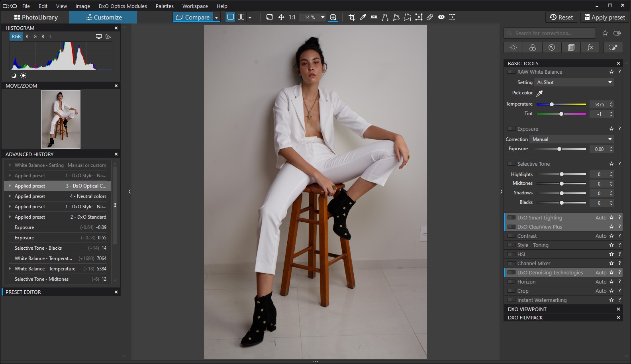Enable the DxO ClearView Plus correction

pos(511,227)
